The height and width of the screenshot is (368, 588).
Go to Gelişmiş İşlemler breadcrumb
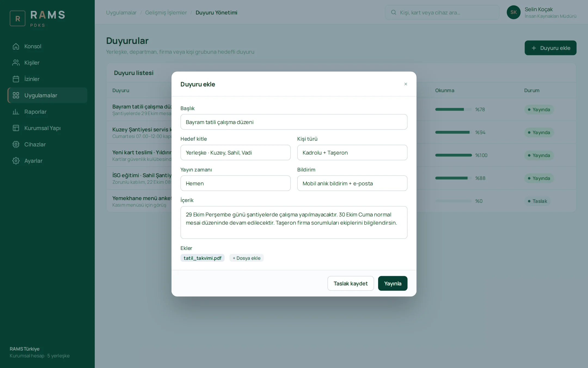point(166,13)
